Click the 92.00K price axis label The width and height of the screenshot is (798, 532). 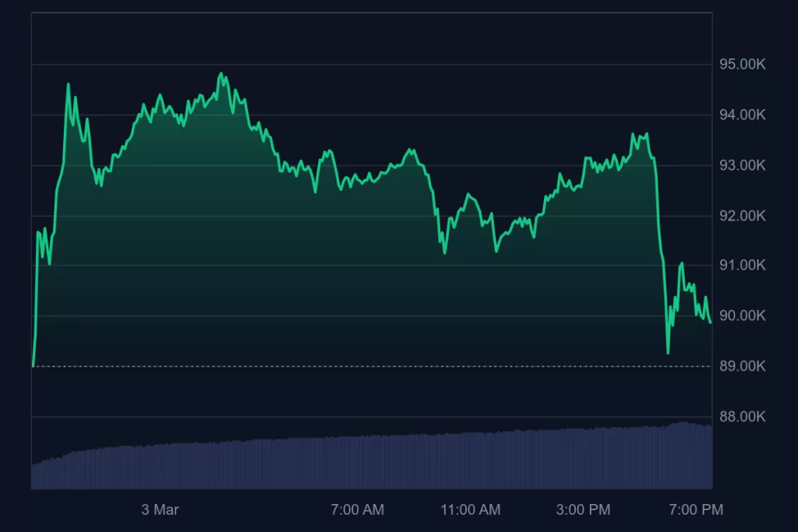(x=742, y=216)
